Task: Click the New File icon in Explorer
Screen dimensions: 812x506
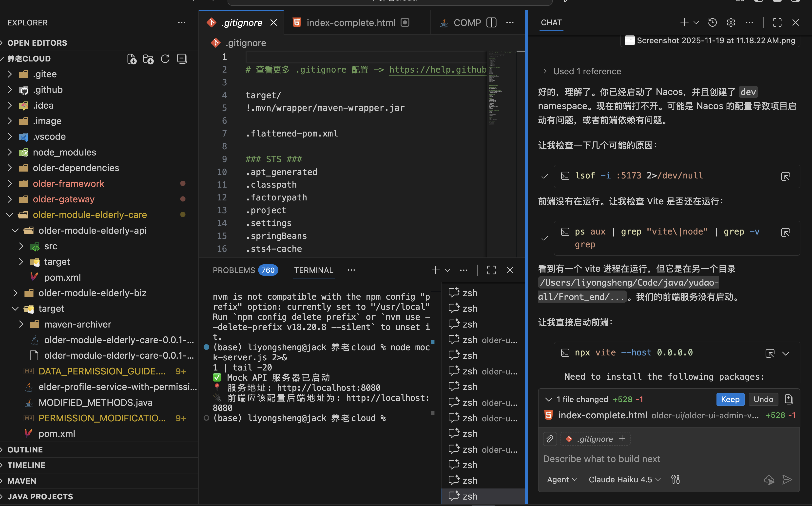Action: pyautogui.click(x=132, y=59)
